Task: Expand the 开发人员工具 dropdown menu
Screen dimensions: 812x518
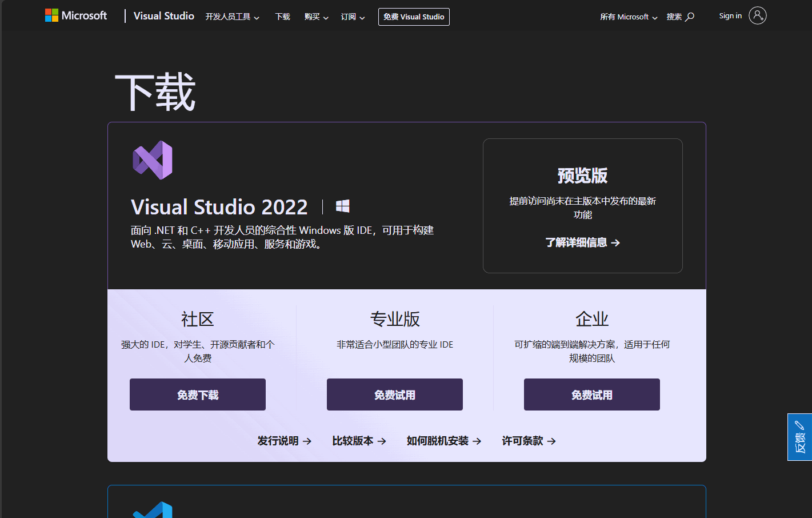Action: [x=232, y=17]
